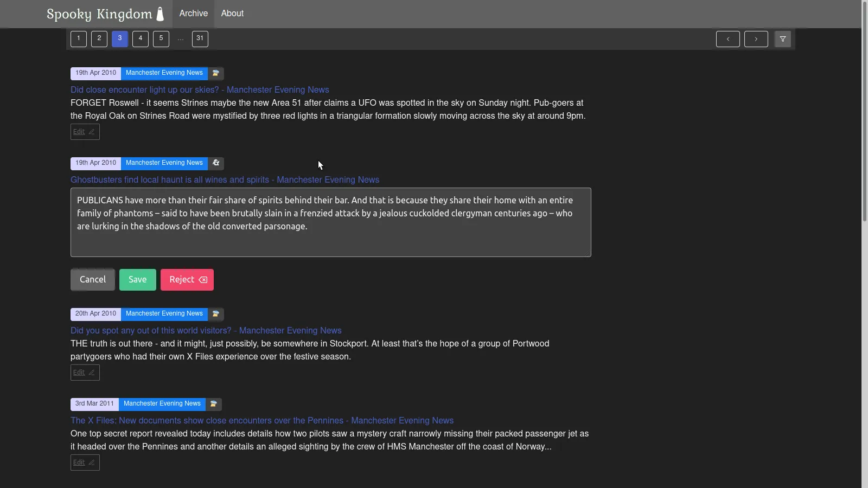Viewport: 868px width, 488px height.
Task: Click the UFO icon on the 3rd Mar 2011 article
Action: click(213, 404)
